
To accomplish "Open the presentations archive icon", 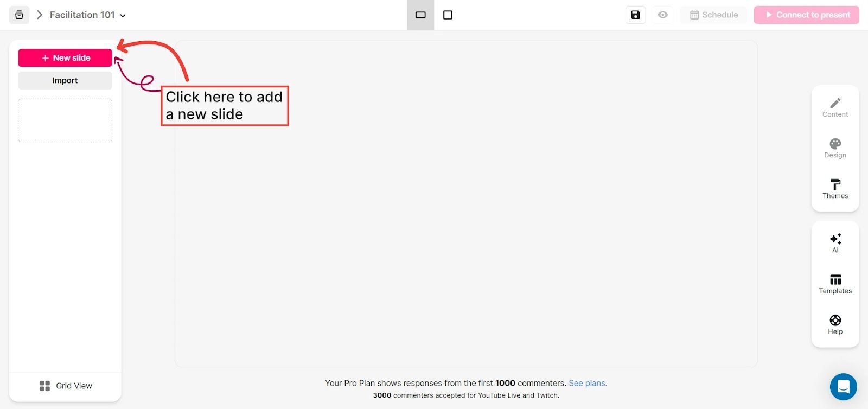I will point(19,15).
